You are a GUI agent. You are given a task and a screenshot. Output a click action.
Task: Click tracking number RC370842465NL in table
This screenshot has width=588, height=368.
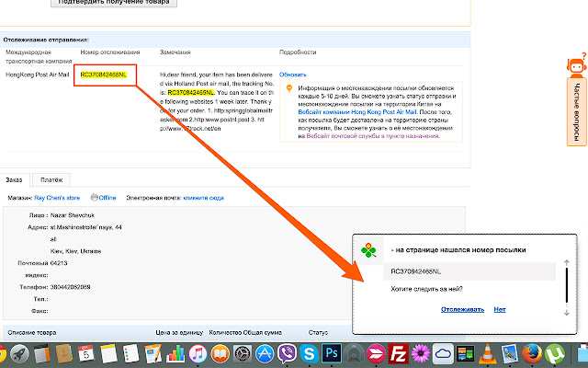tap(104, 75)
